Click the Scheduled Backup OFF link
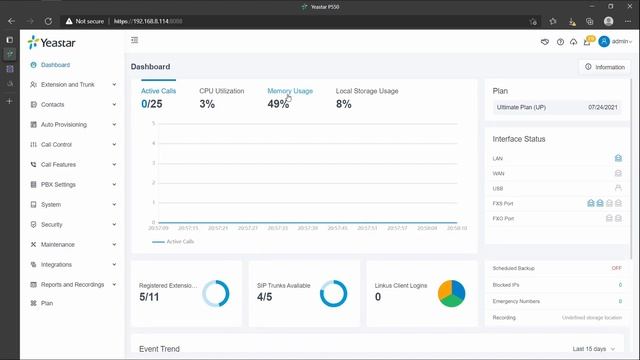This screenshot has width=640, height=360. [x=616, y=268]
